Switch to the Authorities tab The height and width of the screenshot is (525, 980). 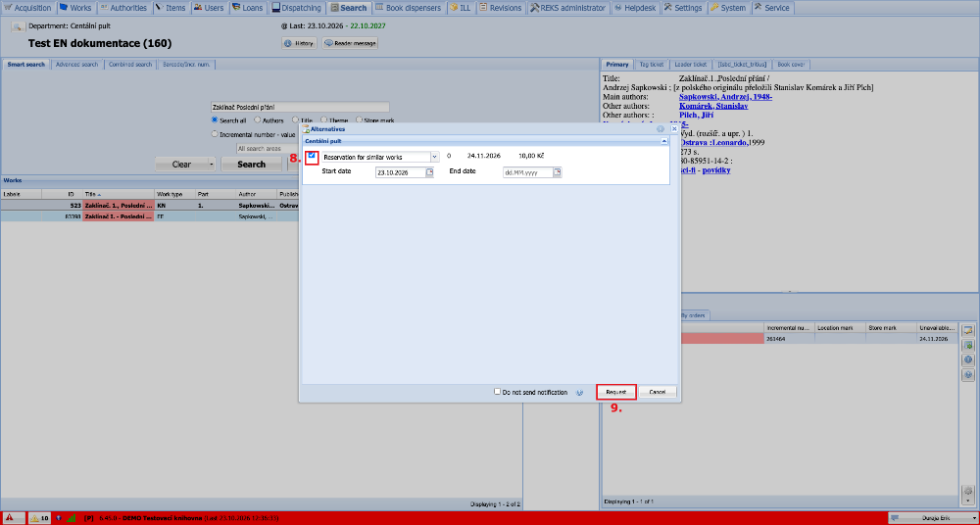point(123,8)
